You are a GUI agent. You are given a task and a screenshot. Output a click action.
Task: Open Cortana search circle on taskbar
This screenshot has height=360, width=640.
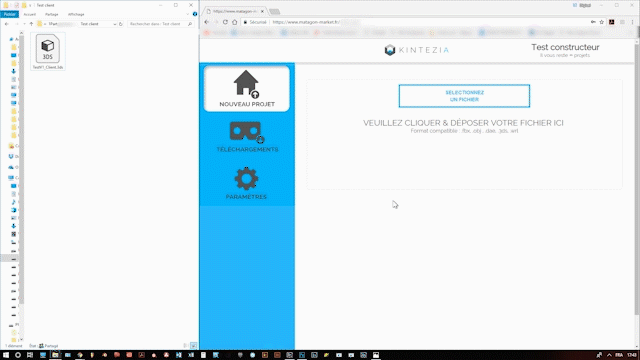pyautogui.click(x=18, y=355)
